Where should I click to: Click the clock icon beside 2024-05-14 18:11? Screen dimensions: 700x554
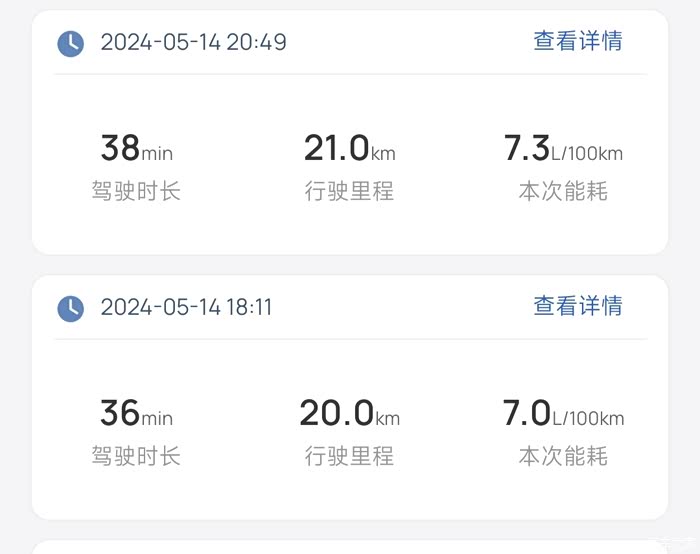pyautogui.click(x=70, y=308)
